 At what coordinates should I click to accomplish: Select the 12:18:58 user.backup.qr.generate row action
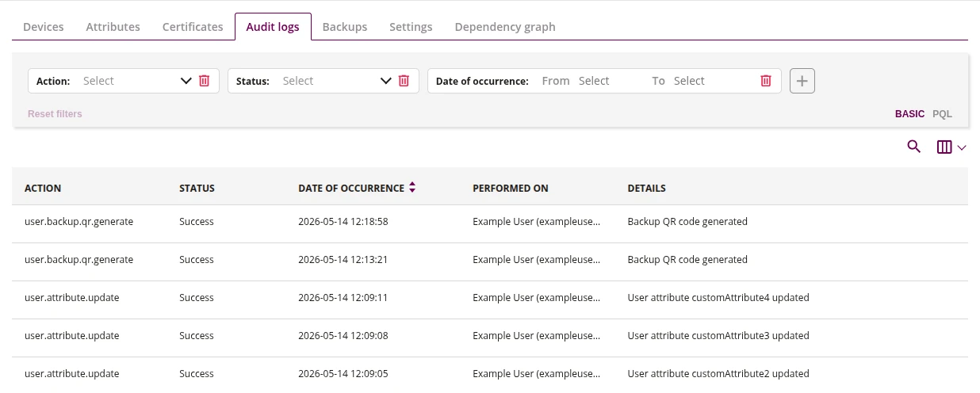click(x=78, y=222)
